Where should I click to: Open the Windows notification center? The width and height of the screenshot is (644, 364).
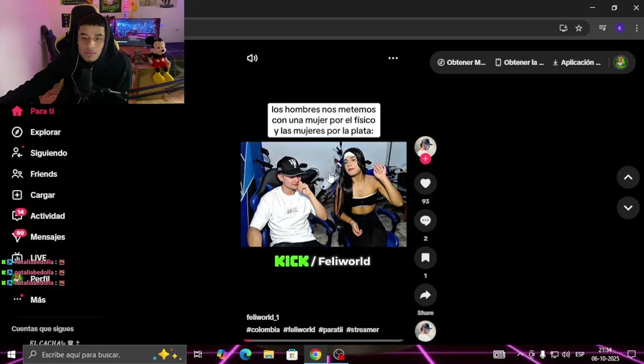631,354
